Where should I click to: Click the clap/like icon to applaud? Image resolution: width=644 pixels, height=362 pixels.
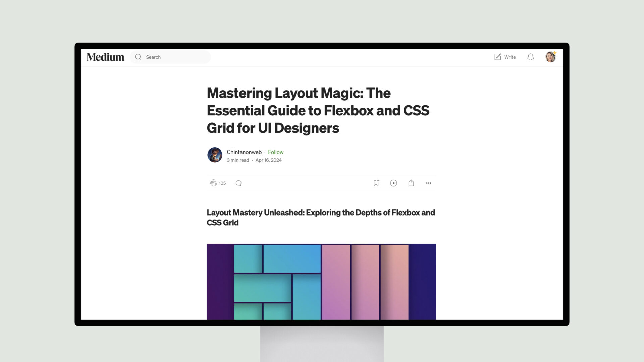tap(213, 183)
